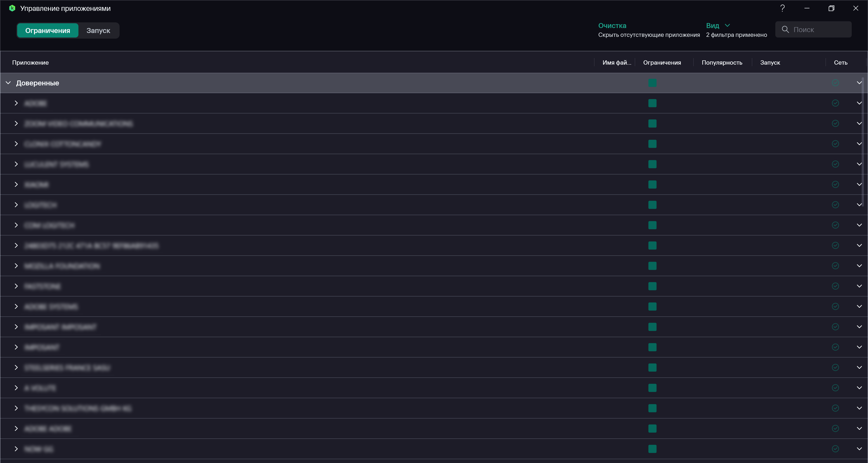Toggle restrictions square in Mozilla Foundation row
868x463 pixels.
(x=652, y=266)
